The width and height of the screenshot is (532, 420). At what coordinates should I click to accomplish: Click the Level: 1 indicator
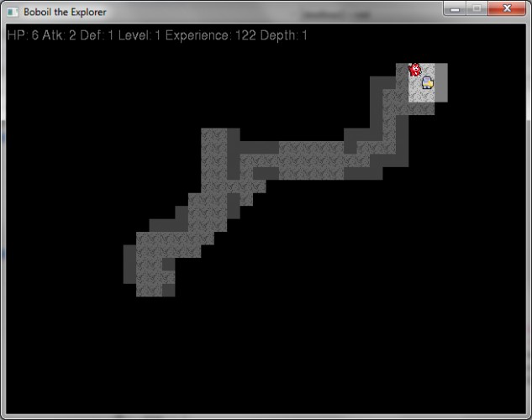pyautogui.click(x=140, y=35)
